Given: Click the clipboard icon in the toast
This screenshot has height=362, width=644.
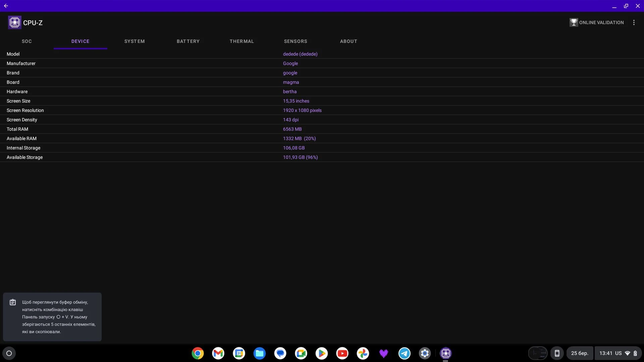Looking at the screenshot, I should pos(13,302).
